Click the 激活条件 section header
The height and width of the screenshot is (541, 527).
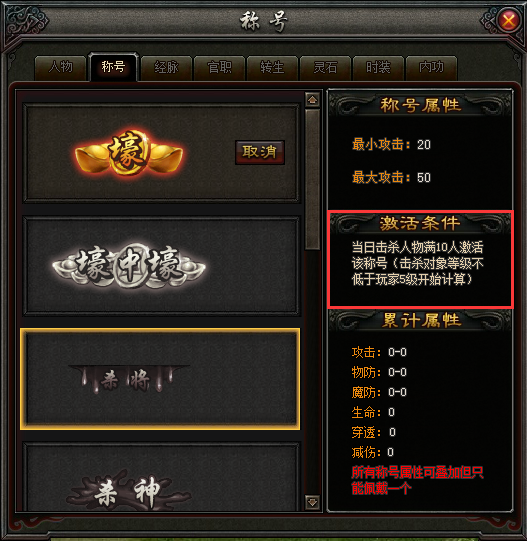(420, 224)
